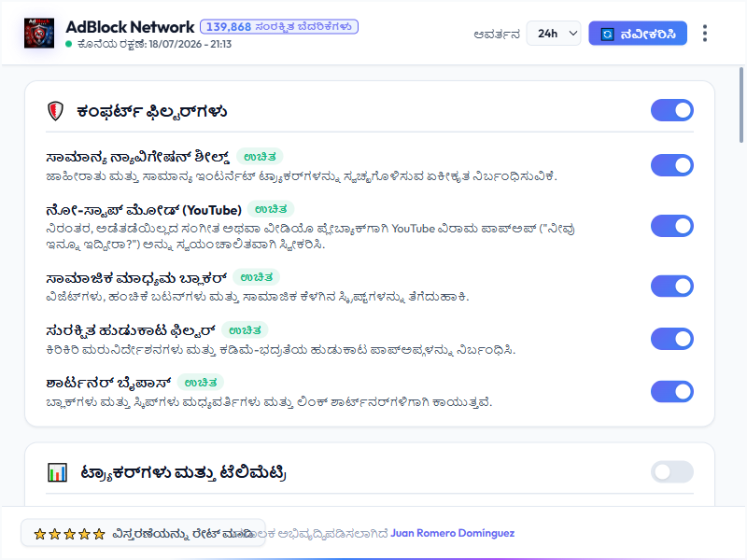Click the ನೋ-ಸ್ಟಾಪ್ ಮೋಡ್ (YouTube) filter title
Viewport: 747px width, 560px height.
(144, 209)
